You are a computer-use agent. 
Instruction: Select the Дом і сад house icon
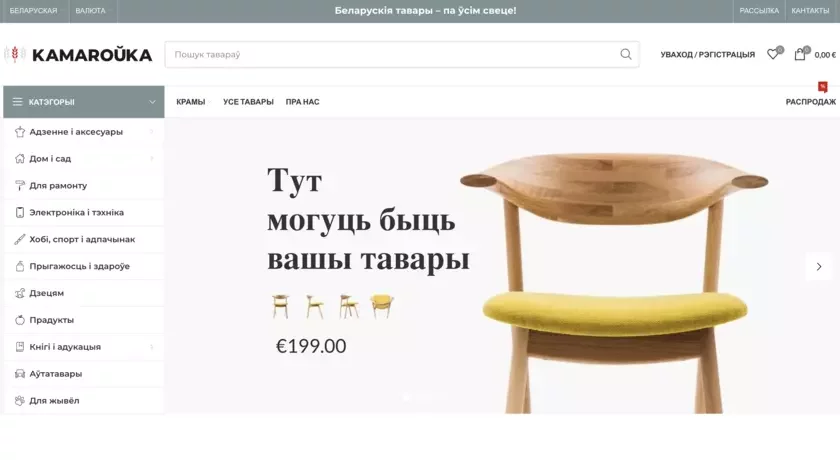(20, 159)
